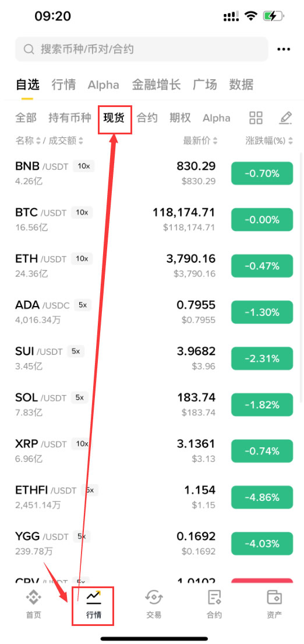Select 持有币种 holdings filter

coord(69,118)
